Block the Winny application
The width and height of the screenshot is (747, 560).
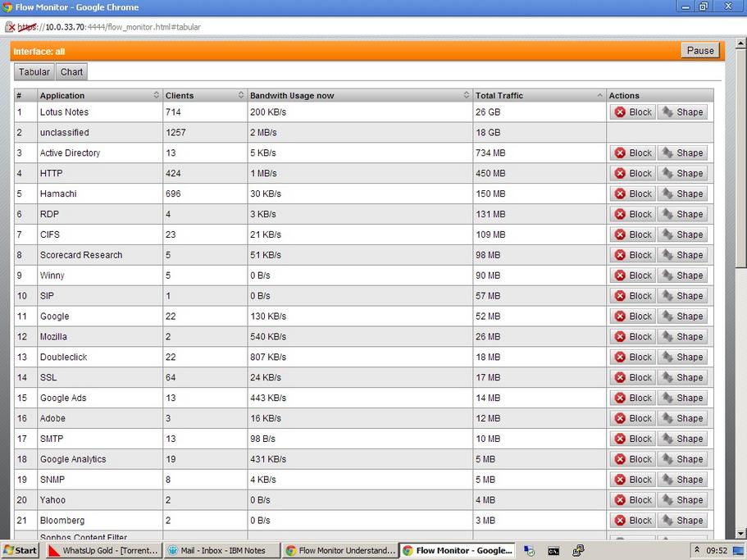633,275
